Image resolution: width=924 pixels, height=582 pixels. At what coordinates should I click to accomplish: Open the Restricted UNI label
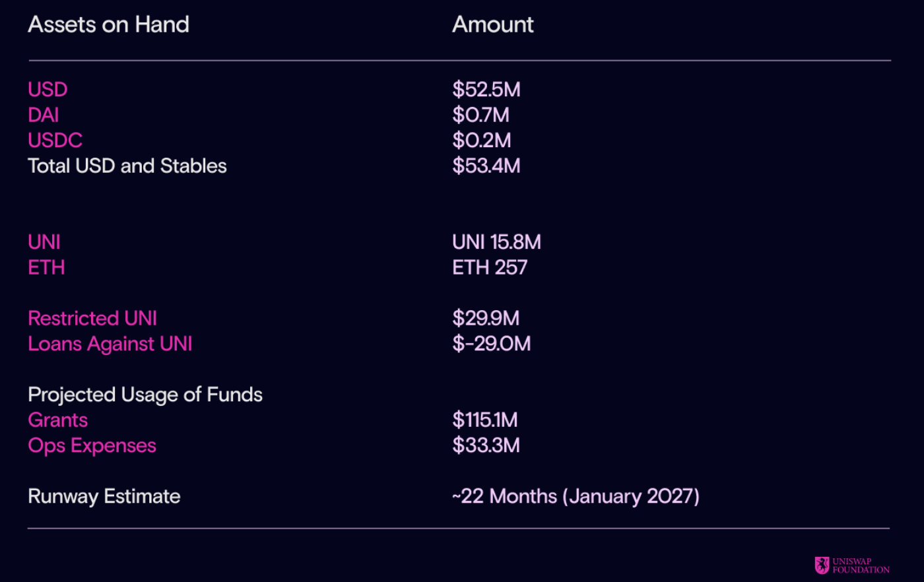click(x=92, y=318)
